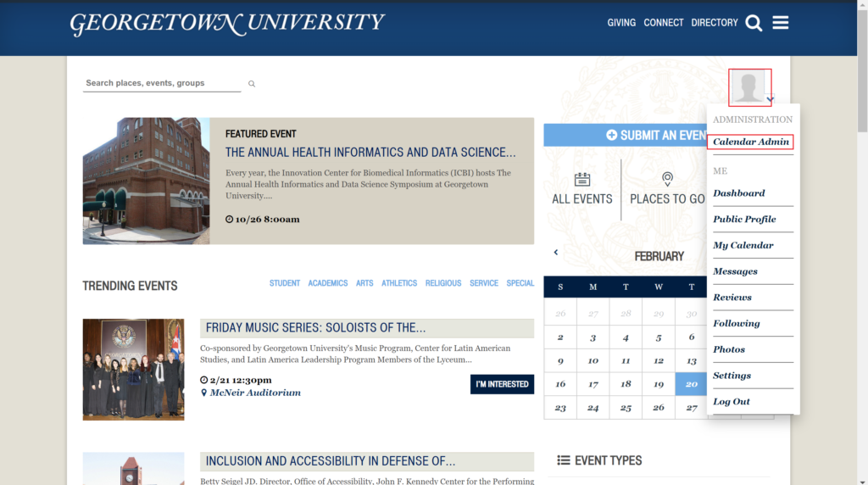Open Dashboard from the user menu
The image size is (868, 485).
point(739,193)
